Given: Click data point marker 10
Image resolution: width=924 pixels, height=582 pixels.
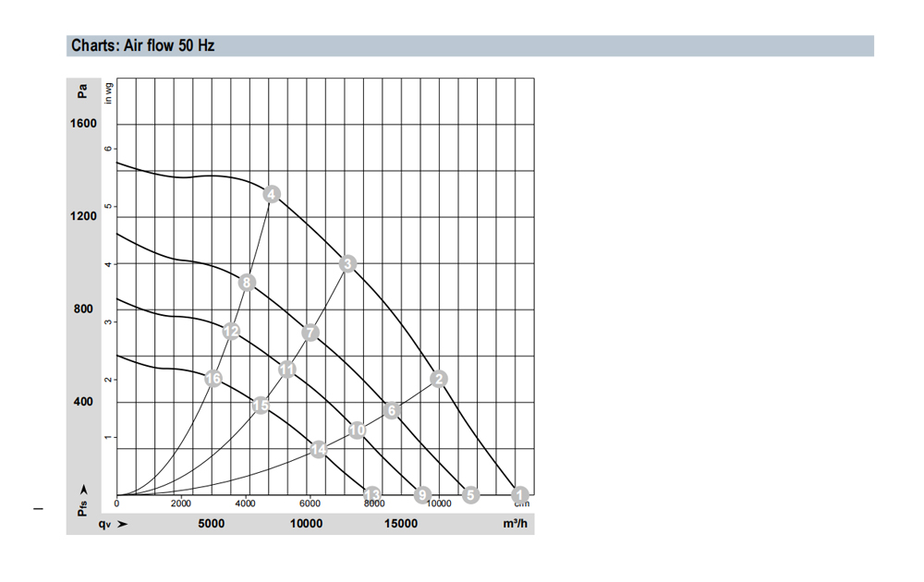Looking at the screenshot, I should click(357, 430).
